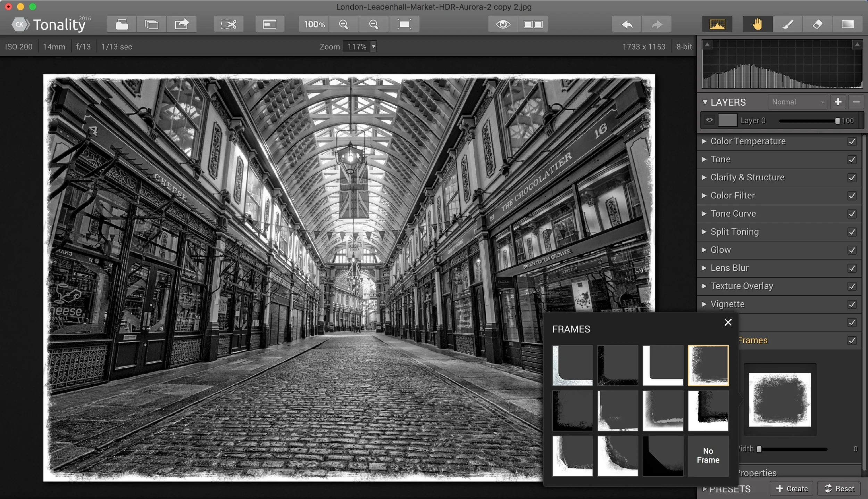868x499 pixels.
Task: Expand the Color Temperature section
Action: pyautogui.click(x=704, y=141)
